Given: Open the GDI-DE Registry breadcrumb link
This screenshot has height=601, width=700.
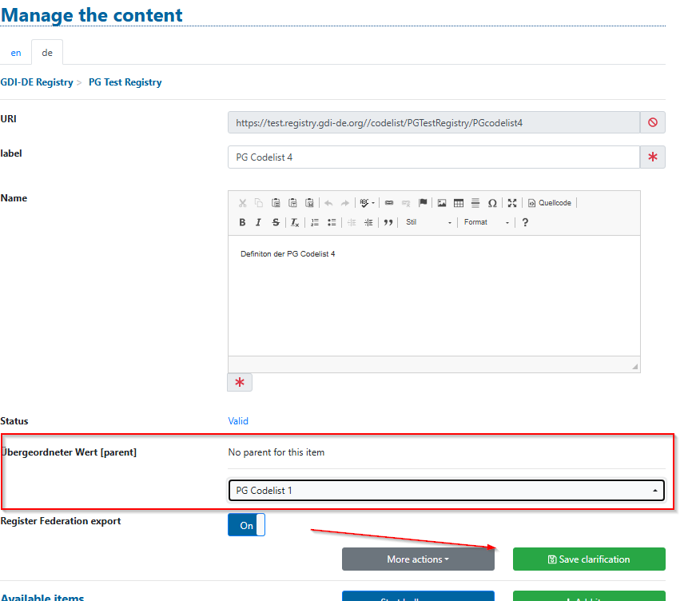Looking at the screenshot, I should tap(37, 82).
